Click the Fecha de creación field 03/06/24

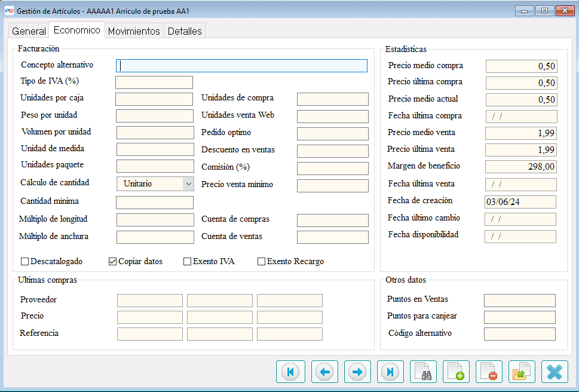click(x=520, y=202)
